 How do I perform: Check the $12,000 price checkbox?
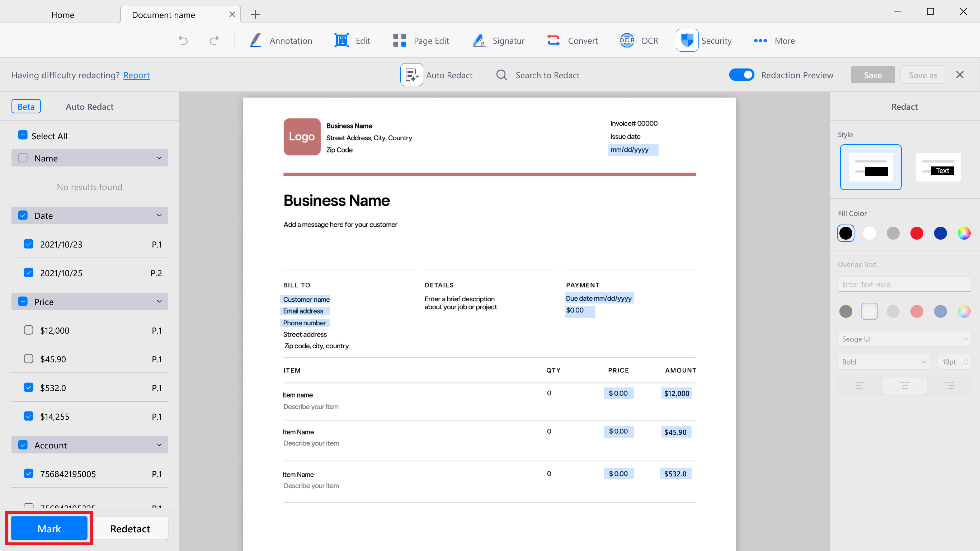tap(29, 330)
